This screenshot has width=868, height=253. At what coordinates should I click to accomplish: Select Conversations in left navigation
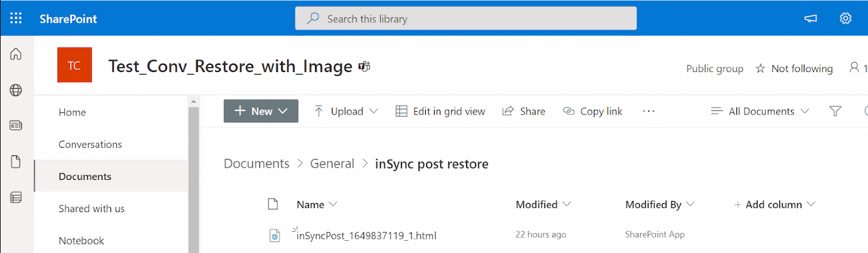pyautogui.click(x=90, y=144)
